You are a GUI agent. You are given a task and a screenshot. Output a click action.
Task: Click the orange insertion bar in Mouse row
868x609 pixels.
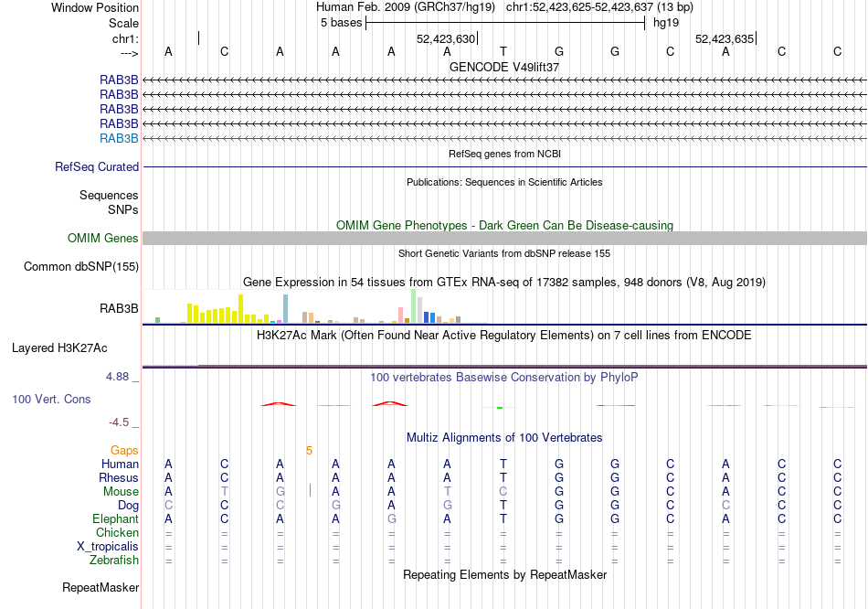(310, 490)
